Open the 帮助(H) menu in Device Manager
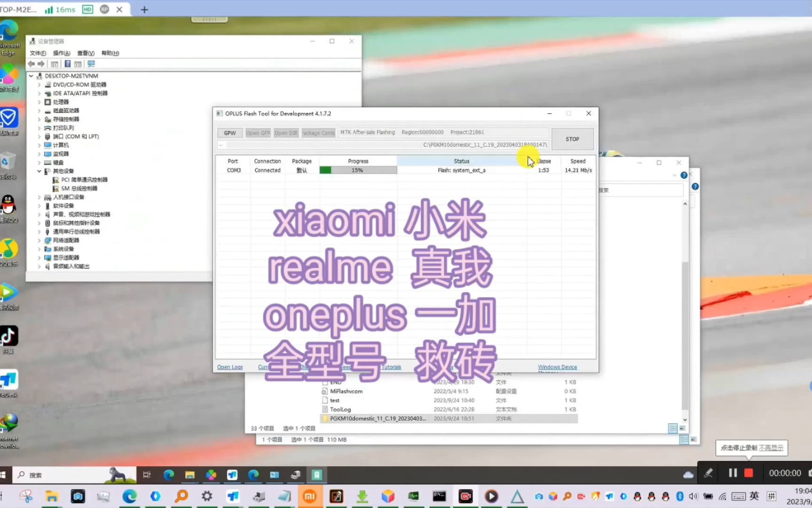Viewport: 812px width, 508px height. click(110, 53)
